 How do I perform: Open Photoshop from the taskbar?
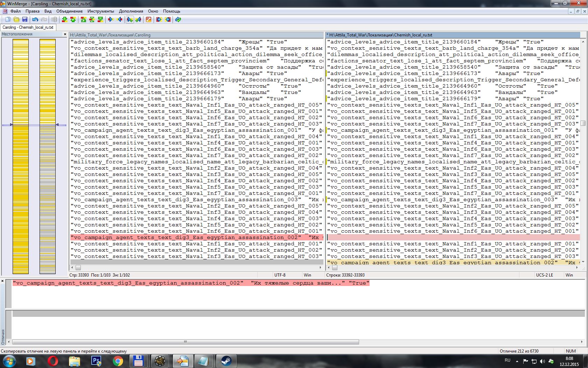pos(96,361)
